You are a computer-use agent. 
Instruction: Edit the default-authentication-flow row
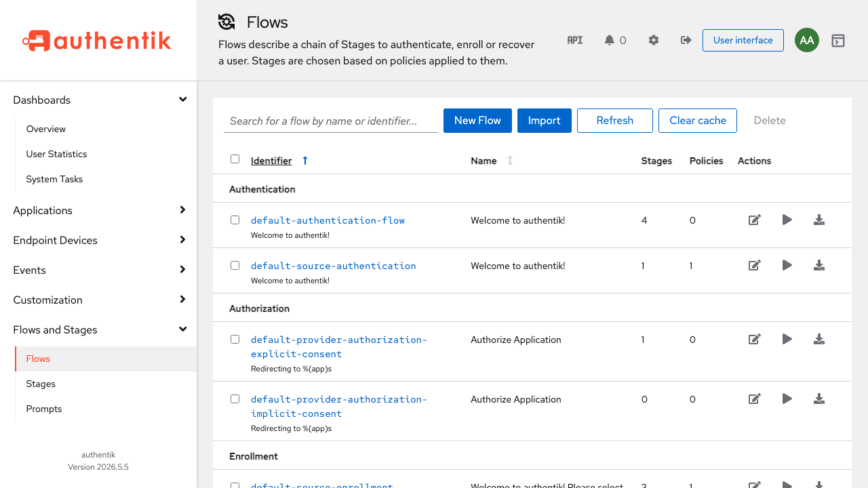point(754,220)
